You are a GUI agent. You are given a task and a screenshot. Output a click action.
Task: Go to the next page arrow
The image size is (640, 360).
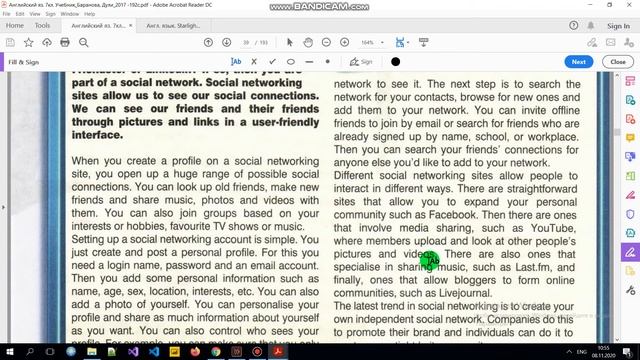pyautogui.click(x=227, y=42)
